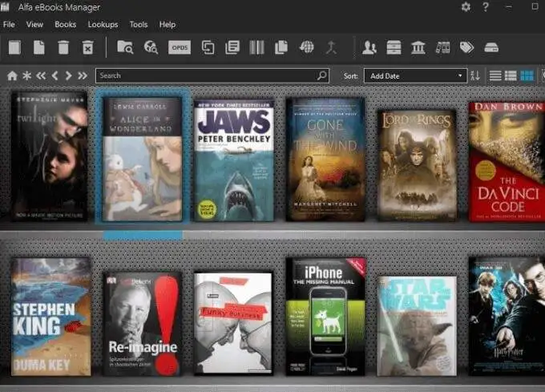Go to previous page arrow

(x=55, y=75)
